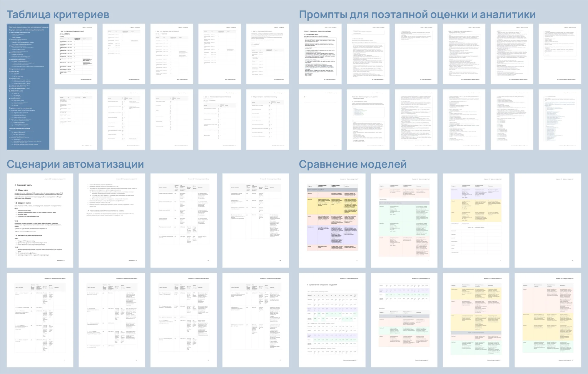The height and width of the screenshot is (374, 588).
Task: Select the empty page in Сравнение моделей
Action: pos(548,220)
